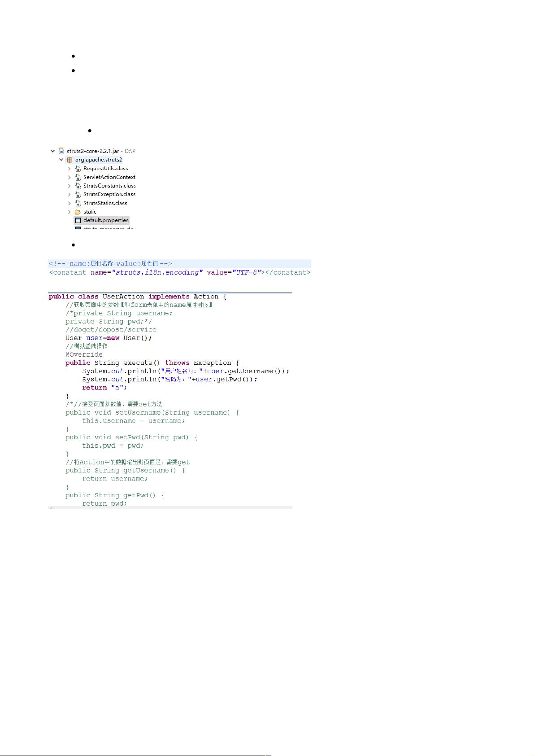Click the 'User user=new User();' line
The width and height of the screenshot is (534, 756).
[x=109, y=338]
